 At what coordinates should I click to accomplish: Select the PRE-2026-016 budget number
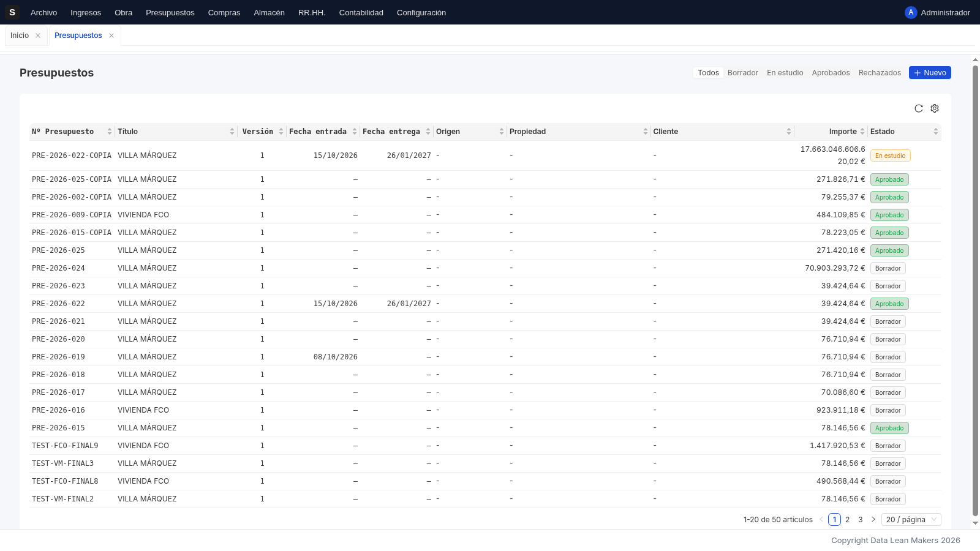point(58,410)
